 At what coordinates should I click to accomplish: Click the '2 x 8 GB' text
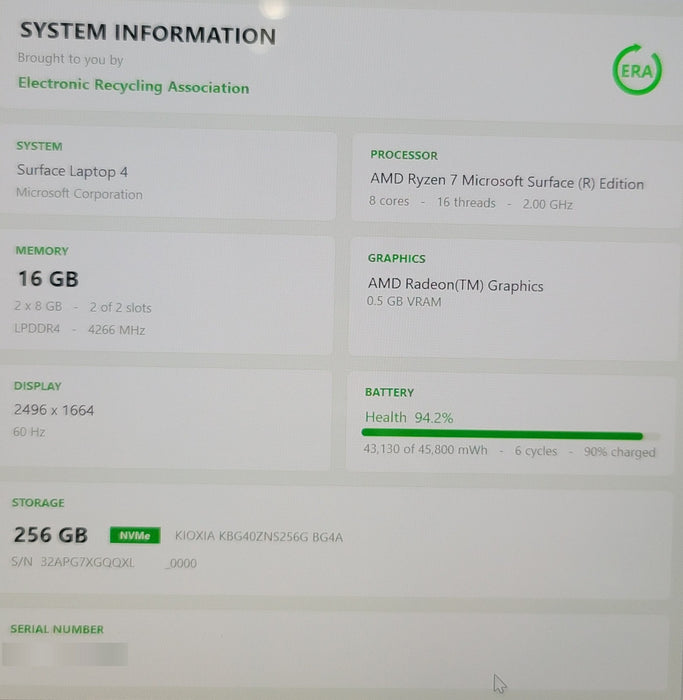pos(38,306)
